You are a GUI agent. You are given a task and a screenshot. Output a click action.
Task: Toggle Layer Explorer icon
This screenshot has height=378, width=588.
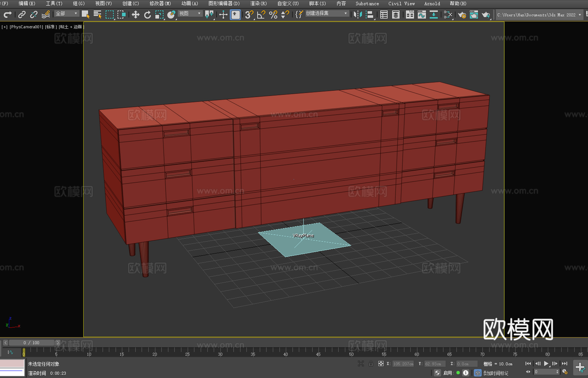pos(396,14)
